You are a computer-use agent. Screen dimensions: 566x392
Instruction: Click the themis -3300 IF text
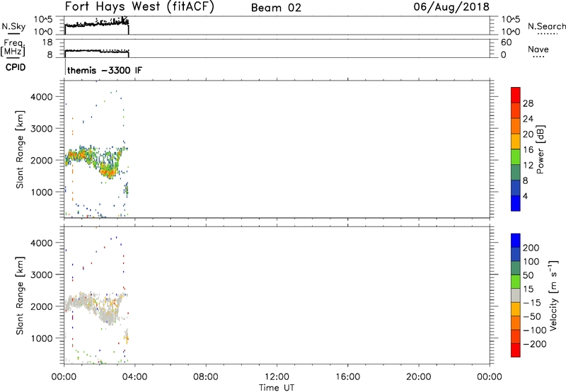tap(105, 70)
